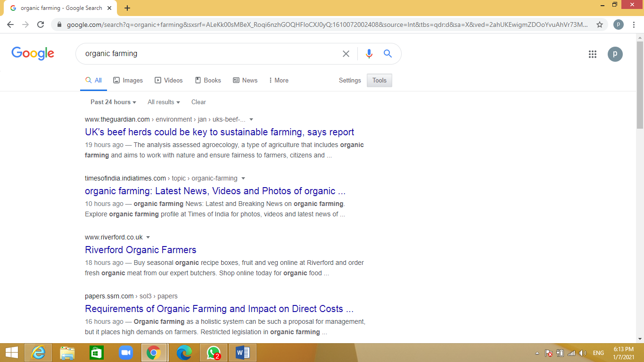Open Times of India organic farming link

tap(215, 191)
